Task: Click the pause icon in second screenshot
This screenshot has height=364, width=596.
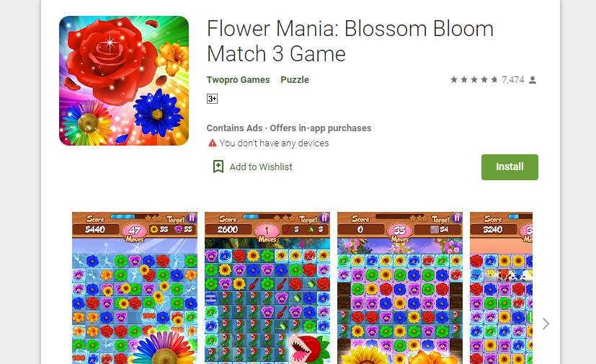Action: coord(324,218)
